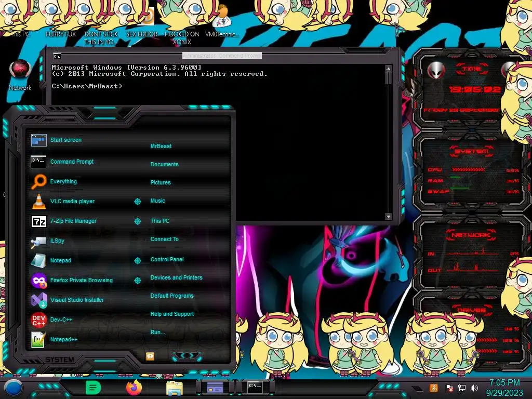Open the Everything search app

(x=54, y=181)
